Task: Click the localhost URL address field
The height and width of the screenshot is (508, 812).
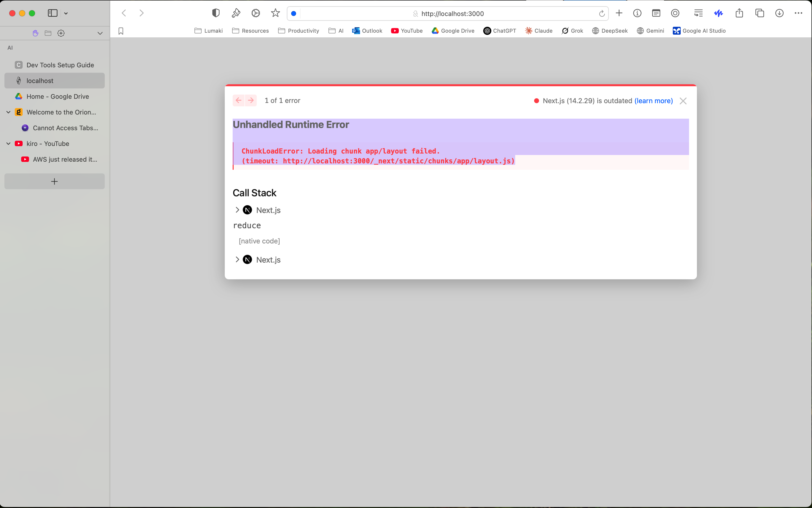Action: click(452, 14)
